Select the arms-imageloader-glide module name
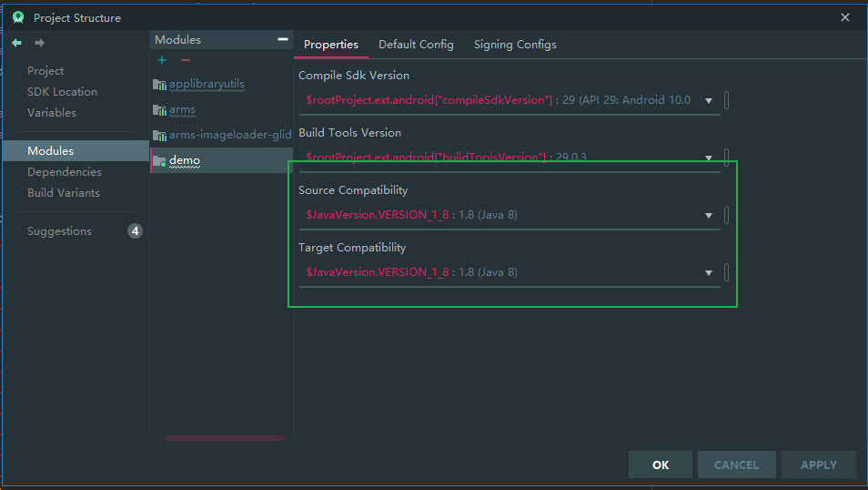This screenshot has width=868, height=490. point(230,135)
